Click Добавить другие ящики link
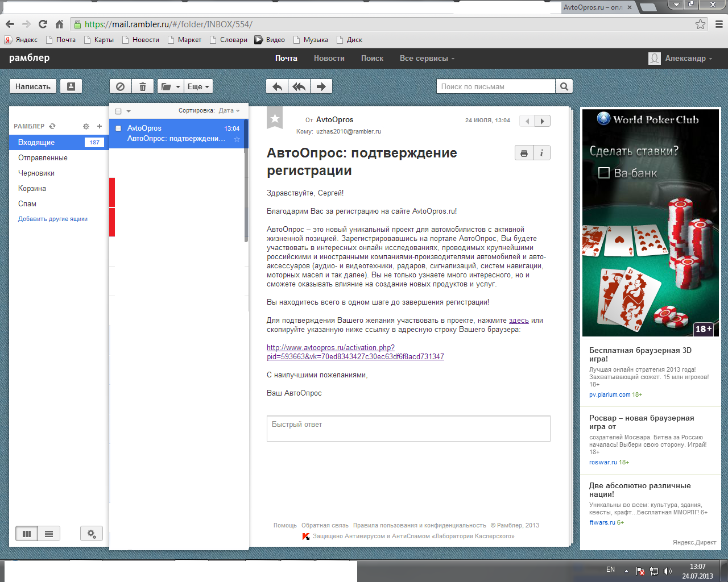 53,219
